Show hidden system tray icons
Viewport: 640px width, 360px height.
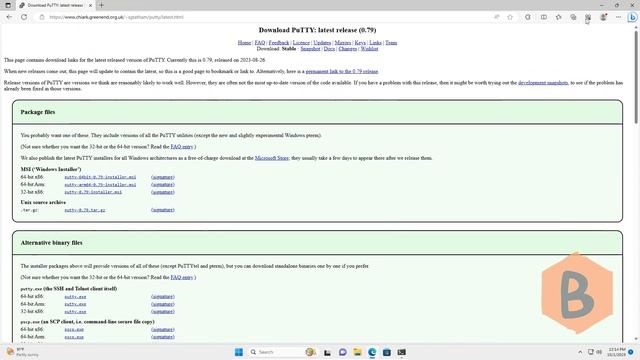(x=580, y=352)
